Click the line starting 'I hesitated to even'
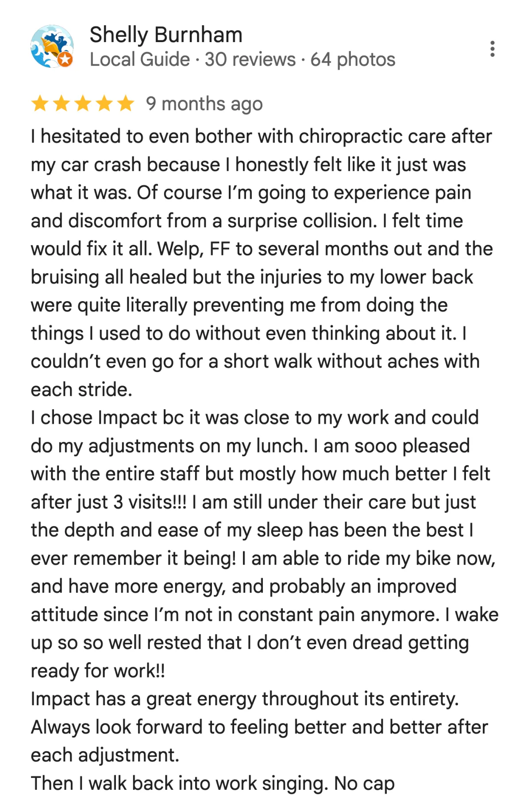The image size is (531, 812). click(x=261, y=136)
